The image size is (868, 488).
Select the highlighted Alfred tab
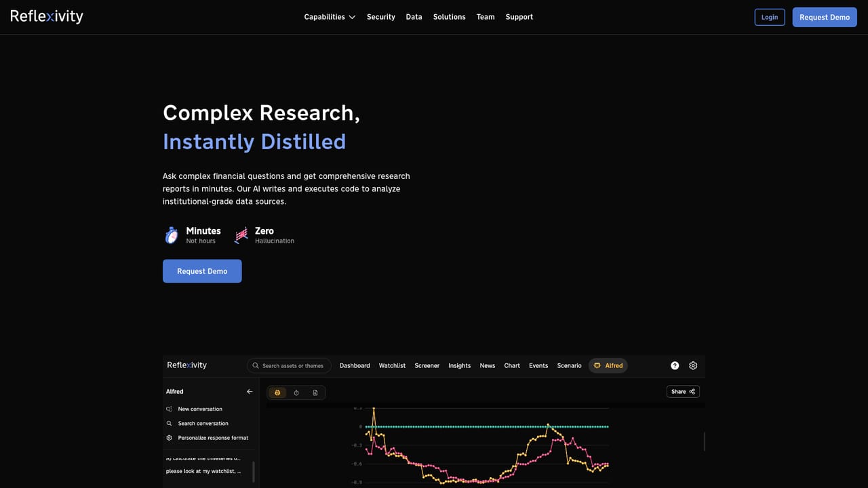coord(608,365)
